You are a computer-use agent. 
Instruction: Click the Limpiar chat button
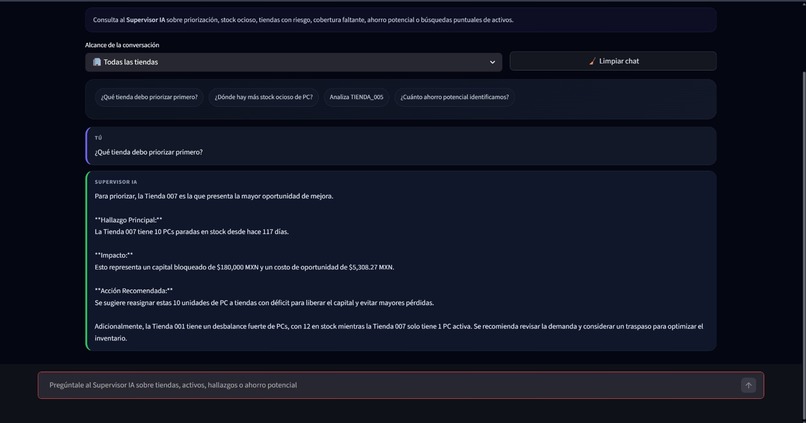(x=613, y=61)
